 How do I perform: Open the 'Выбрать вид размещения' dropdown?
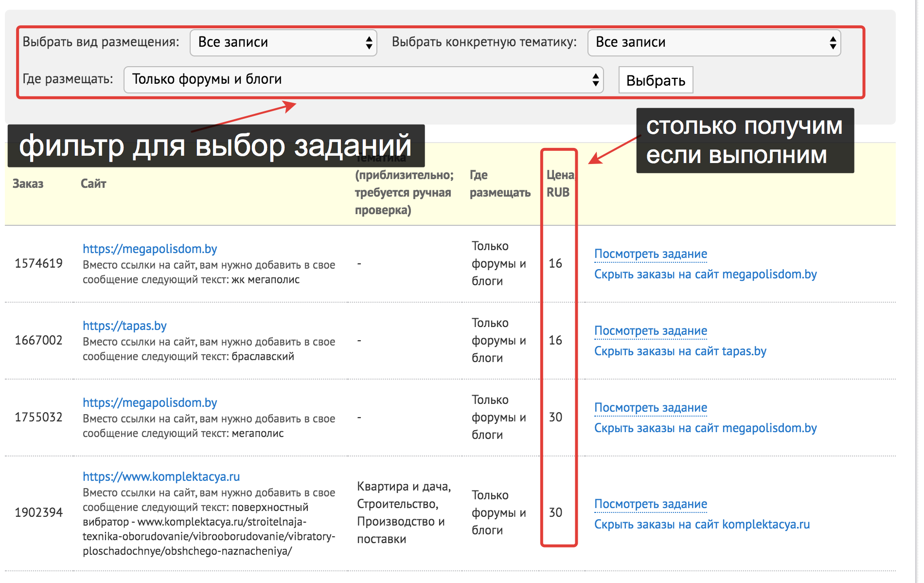click(x=283, y=43)
